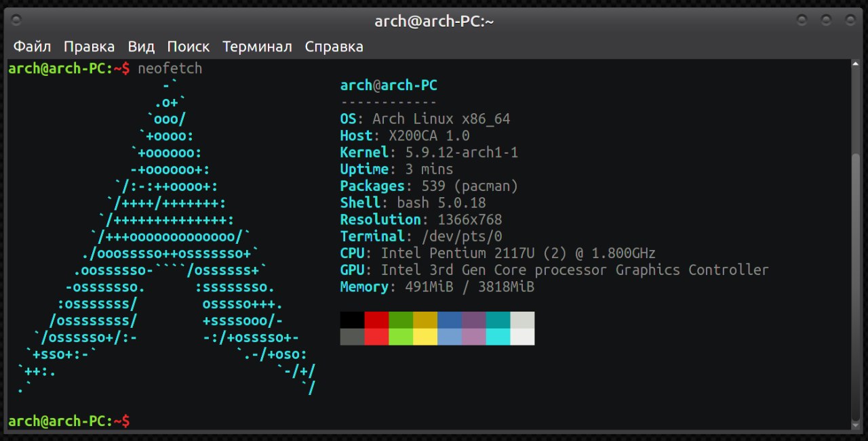Click the dark blue color block
868x441 pixels.
coord(450,320)
